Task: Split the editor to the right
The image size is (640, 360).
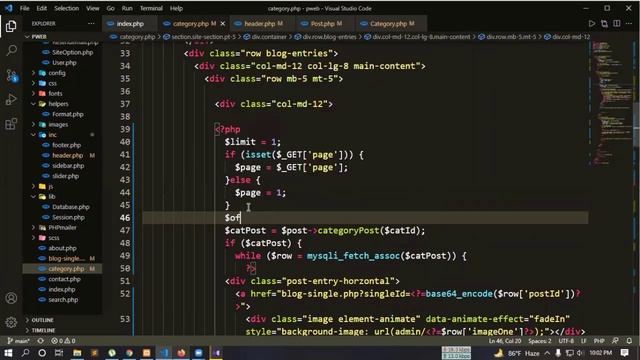Action: click(617, 24)
